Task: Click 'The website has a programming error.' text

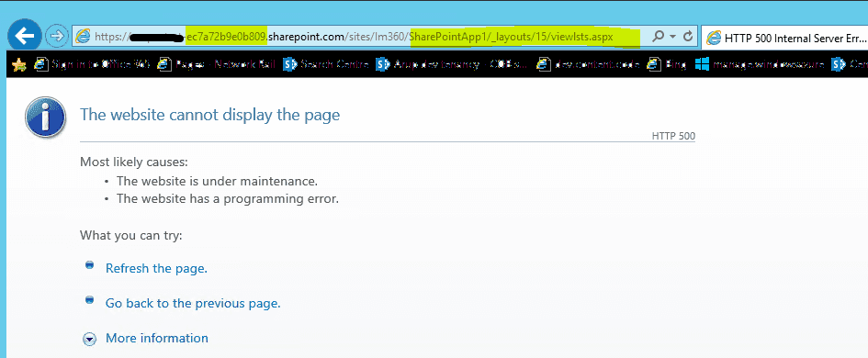Action: 228,198
